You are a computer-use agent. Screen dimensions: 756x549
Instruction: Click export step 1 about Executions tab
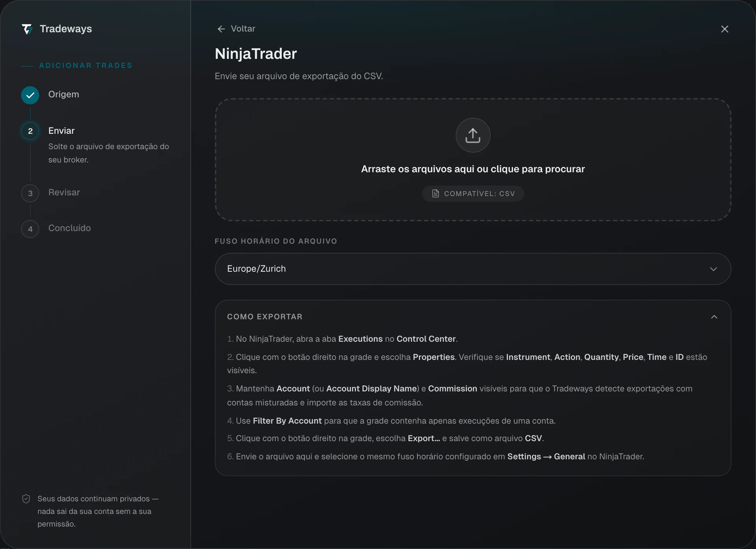pyautogui.click(x=343, y=339)
